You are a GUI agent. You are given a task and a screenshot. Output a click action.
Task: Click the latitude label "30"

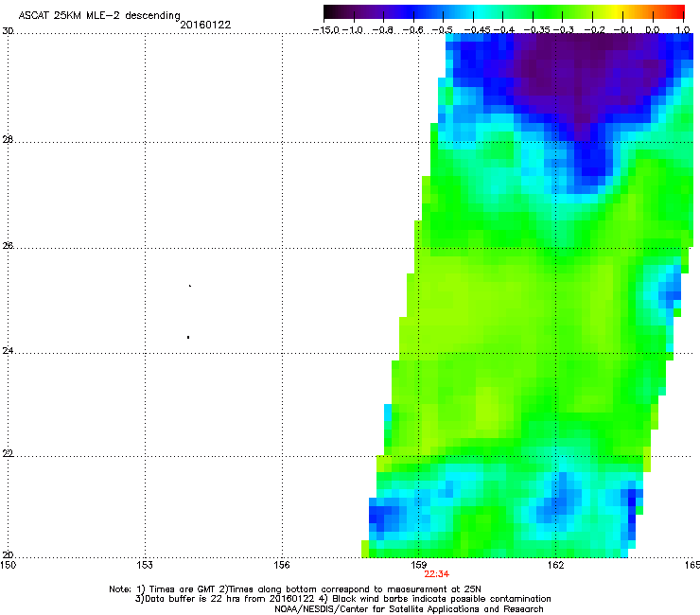8,31
